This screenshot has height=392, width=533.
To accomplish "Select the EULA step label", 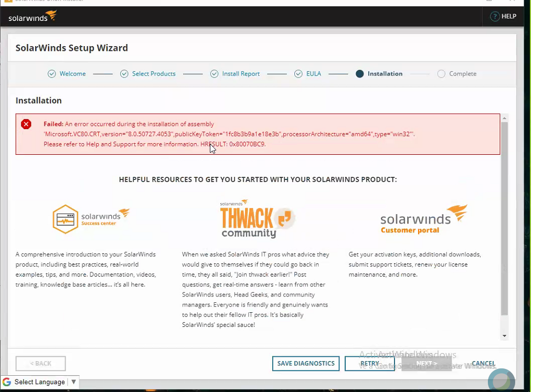I will tap(313, 74).
